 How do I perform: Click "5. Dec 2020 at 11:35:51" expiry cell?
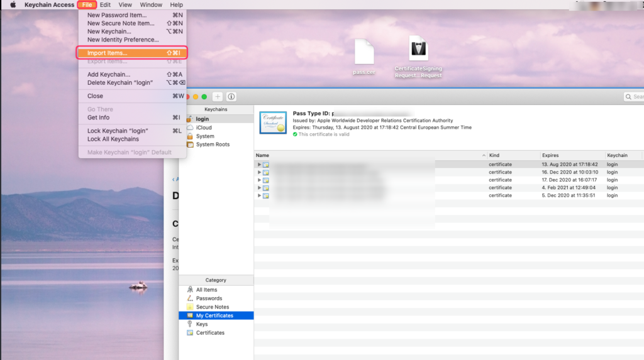(x=569, y=195)
